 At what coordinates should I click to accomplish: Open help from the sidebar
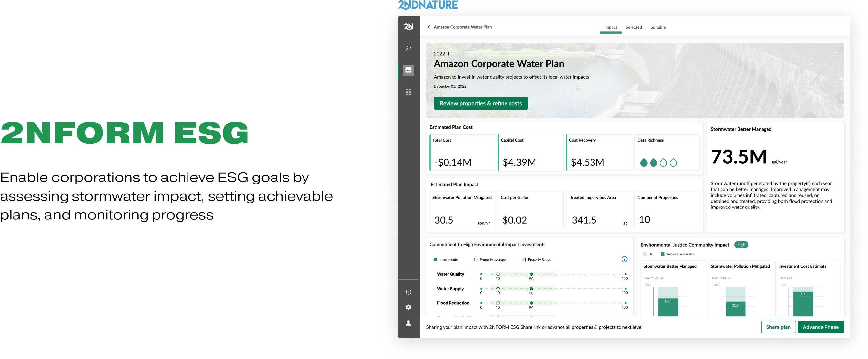(x=408, y=292)
